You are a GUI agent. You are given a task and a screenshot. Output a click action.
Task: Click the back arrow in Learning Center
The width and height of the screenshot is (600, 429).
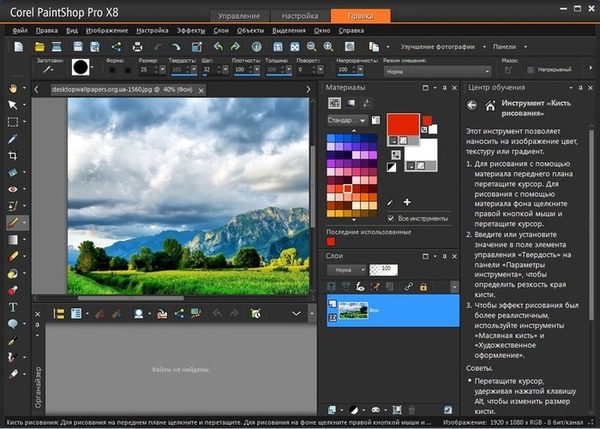(471, 104)
